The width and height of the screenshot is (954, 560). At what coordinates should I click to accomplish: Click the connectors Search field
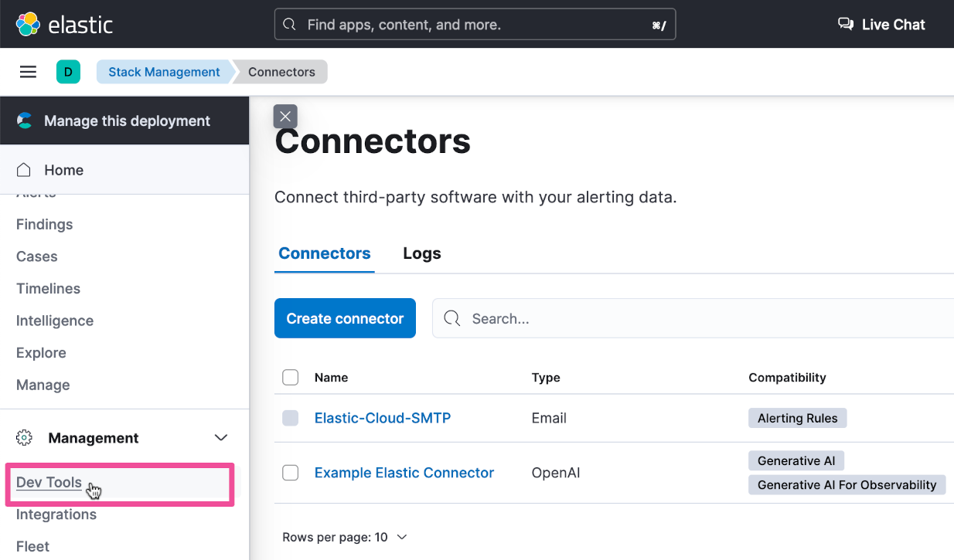(x=696, y=318)
